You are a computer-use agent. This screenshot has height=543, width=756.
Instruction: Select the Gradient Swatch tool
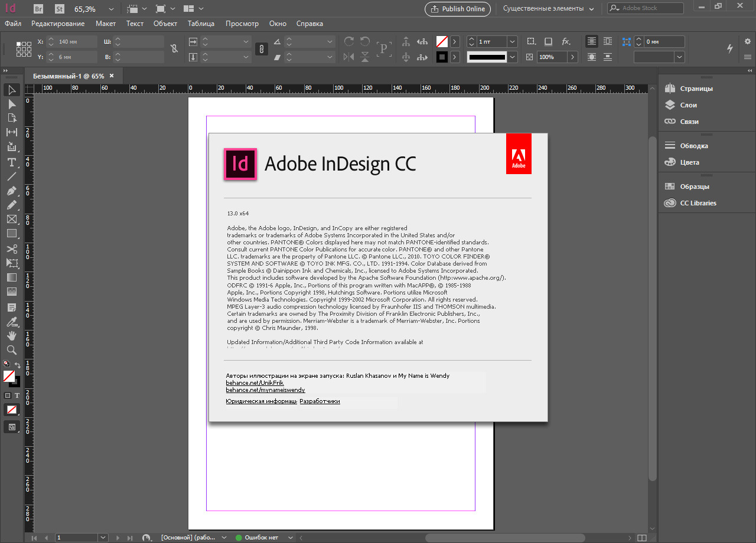point(12,277)
